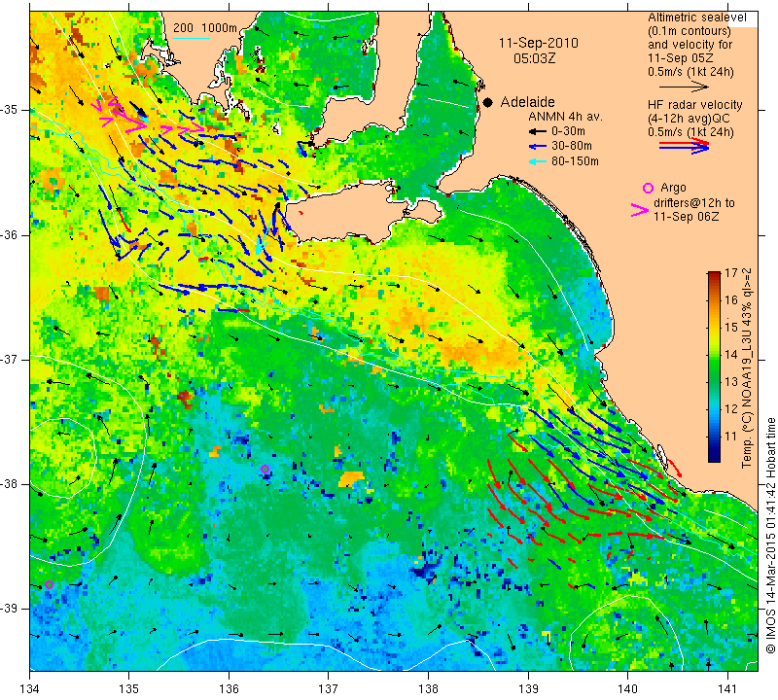Click the IMOS copyright vertical text
The width and height of the screenshot is (778, 700).
pyautogui.click(x=770, y=535)
